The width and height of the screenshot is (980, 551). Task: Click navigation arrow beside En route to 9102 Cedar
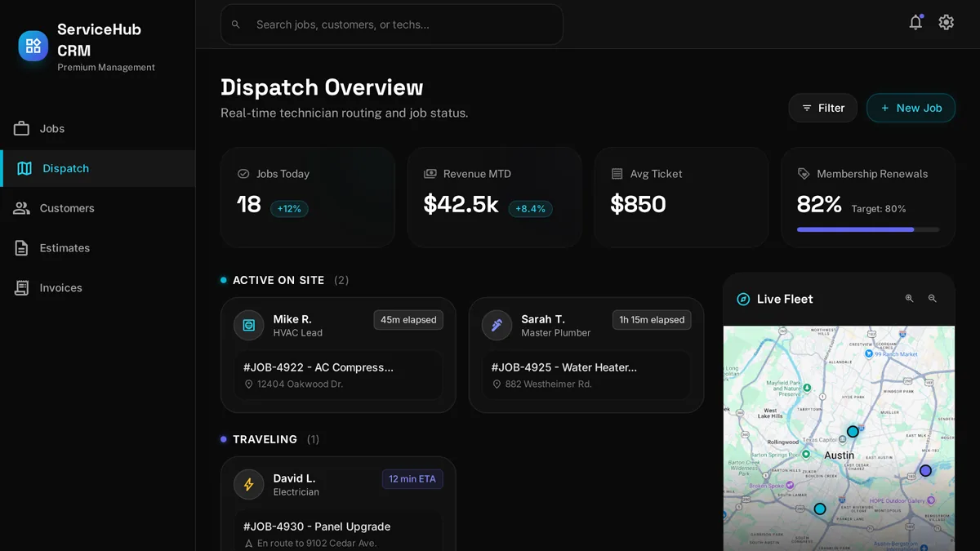[x=249, y=544]
